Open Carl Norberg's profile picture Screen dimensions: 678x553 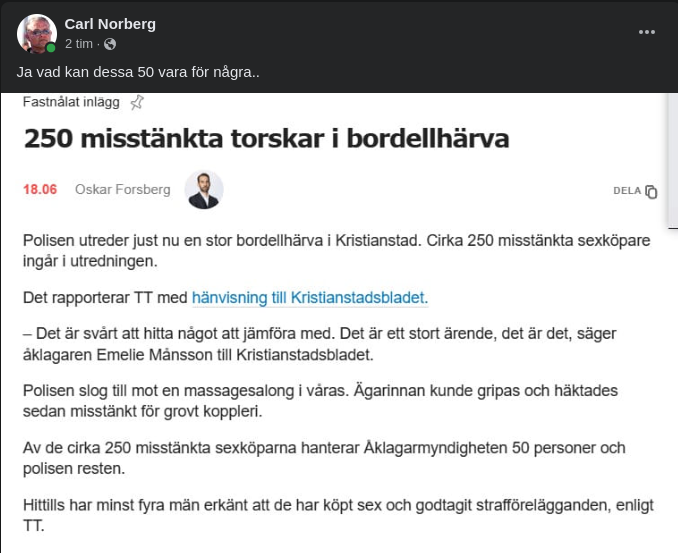pos(36,33)
